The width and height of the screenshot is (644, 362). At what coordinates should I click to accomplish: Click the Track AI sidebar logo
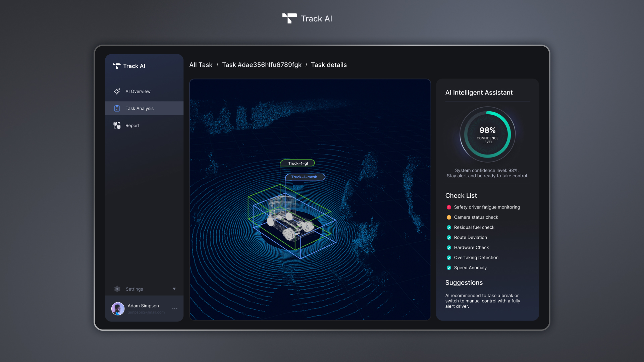point(129,66)
